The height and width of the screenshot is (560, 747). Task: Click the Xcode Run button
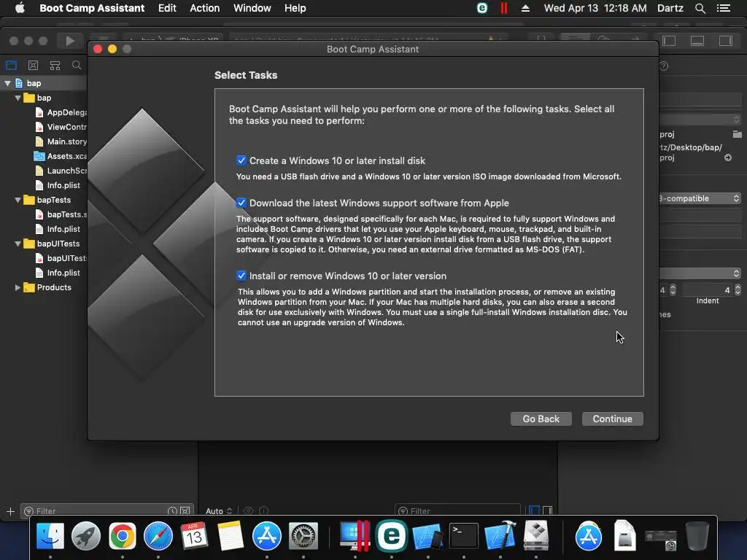point(69,41)
